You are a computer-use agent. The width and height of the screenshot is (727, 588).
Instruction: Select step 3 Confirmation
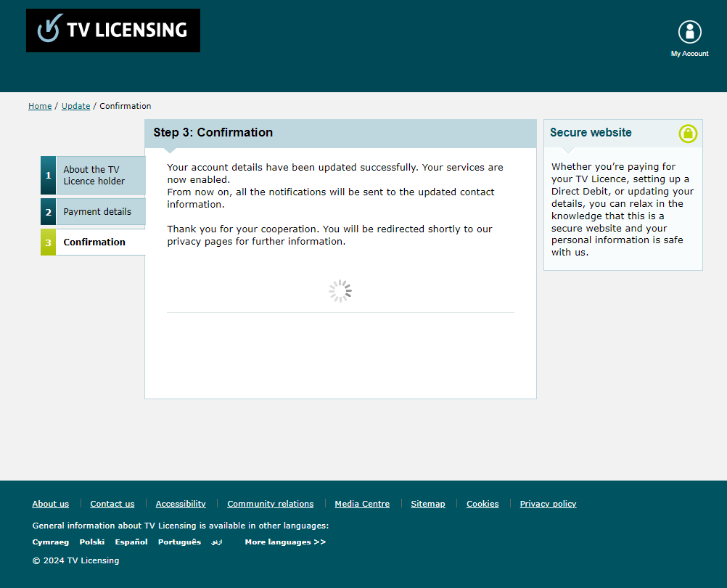pos(94,242)
